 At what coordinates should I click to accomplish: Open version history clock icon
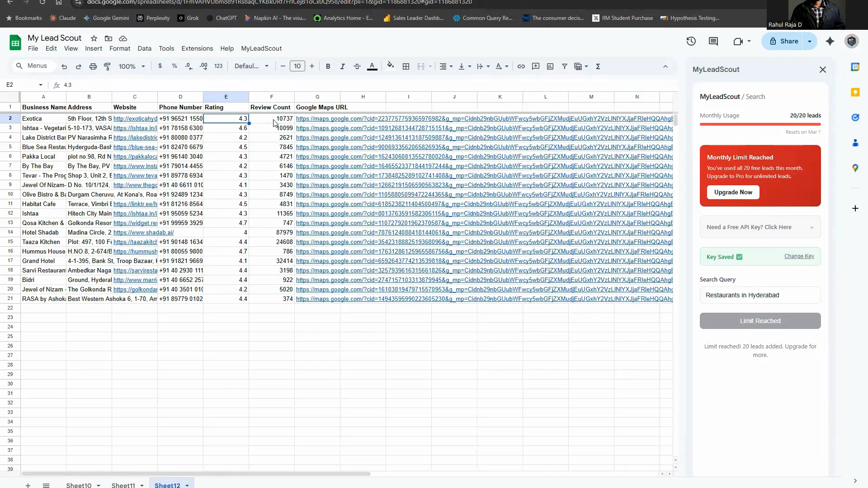click(691, 41)
